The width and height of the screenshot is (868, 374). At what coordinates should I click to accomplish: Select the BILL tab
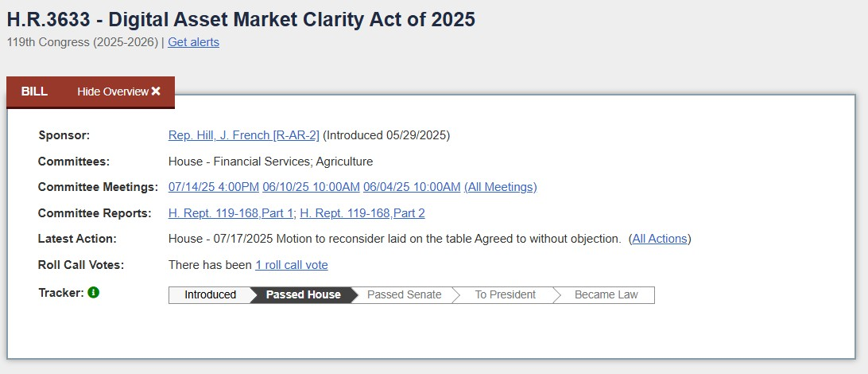(x=34, y=92)
